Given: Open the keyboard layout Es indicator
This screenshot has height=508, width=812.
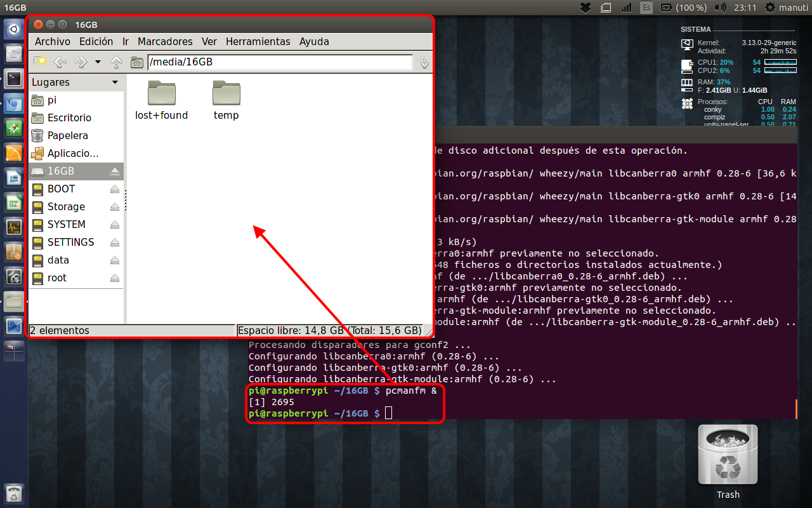Looking at the screenshot, I should [646, 8].
